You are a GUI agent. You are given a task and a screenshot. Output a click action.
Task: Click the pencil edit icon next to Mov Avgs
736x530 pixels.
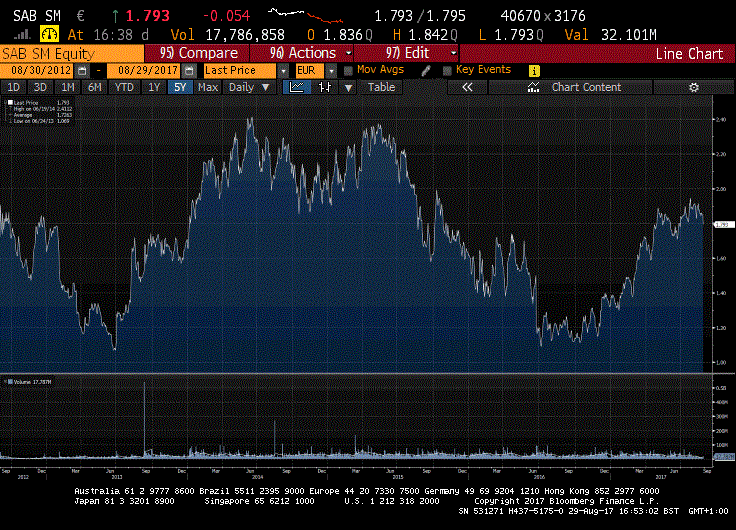click(x=426, y=71)
